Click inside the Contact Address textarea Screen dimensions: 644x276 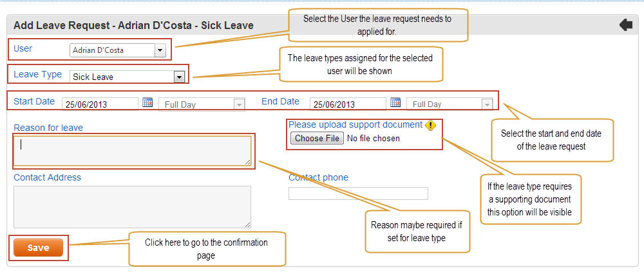click(x=132, y=207)
